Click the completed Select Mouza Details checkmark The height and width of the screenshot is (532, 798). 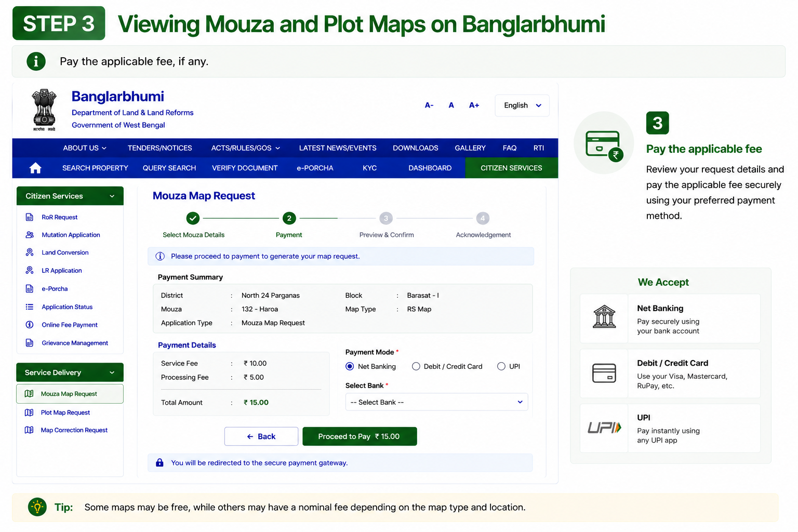click(x=193, y=218)
